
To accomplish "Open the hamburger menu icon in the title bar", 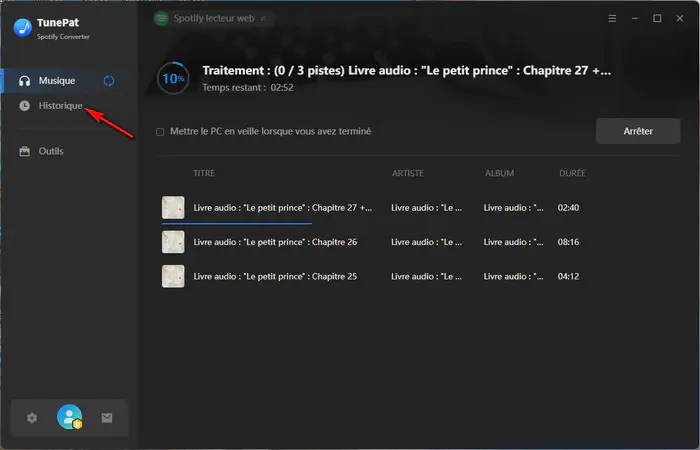I will click(612, 18).
